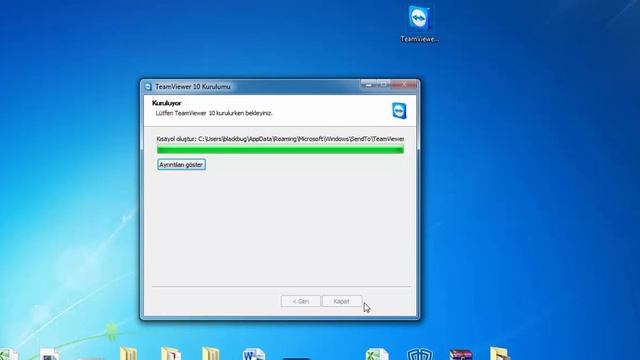Open the TeamViewer desktop shortcut icon

click(419, 23)
